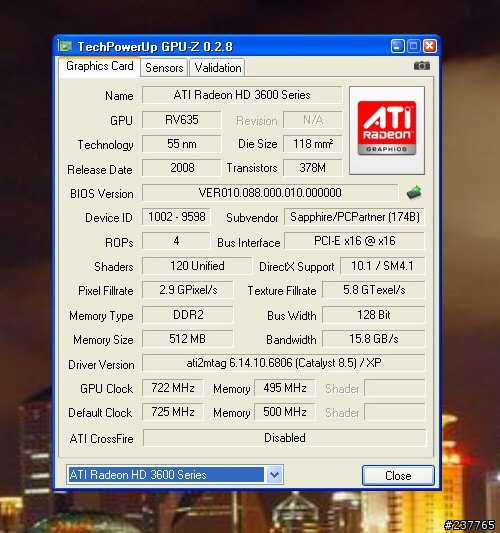Click the default Memory clock 500 MHz
Viewport: 500px width, 533px height.
tap(285, 412)
